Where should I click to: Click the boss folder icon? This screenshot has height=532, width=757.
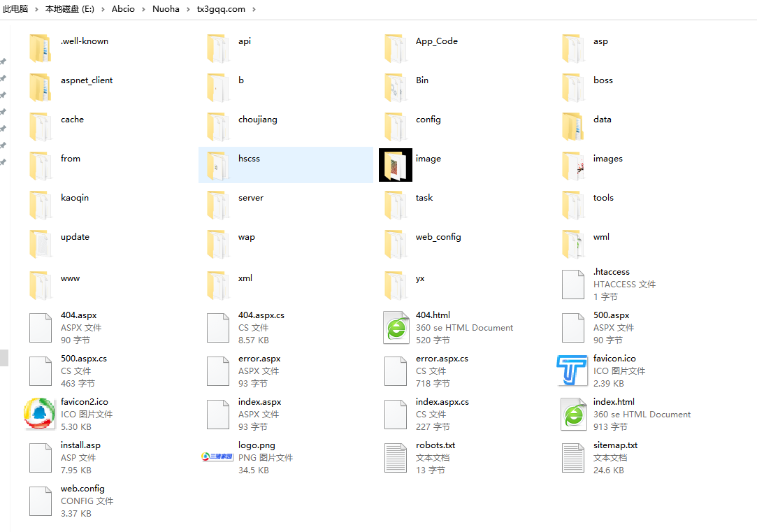(573, 87)
